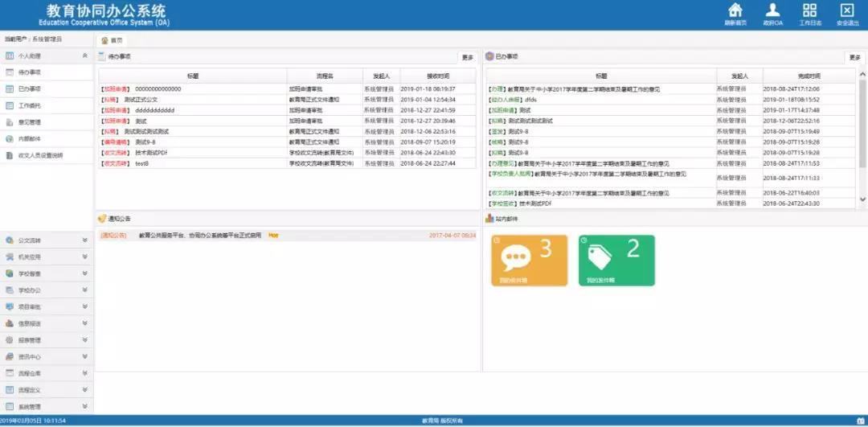Switch to the 首页 tab
The image size is (868, 427).
[x=111, y=40]
